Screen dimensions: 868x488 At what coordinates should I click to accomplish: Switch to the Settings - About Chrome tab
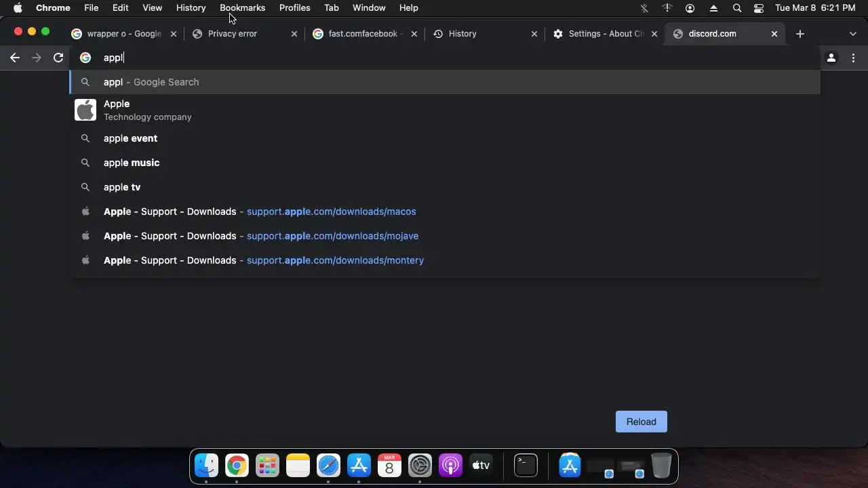tap(604, 34)
